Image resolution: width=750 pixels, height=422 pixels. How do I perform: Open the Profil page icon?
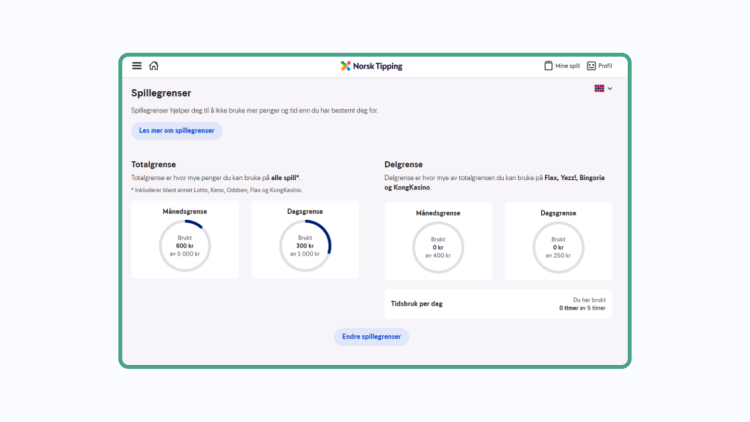pos(592,66)
